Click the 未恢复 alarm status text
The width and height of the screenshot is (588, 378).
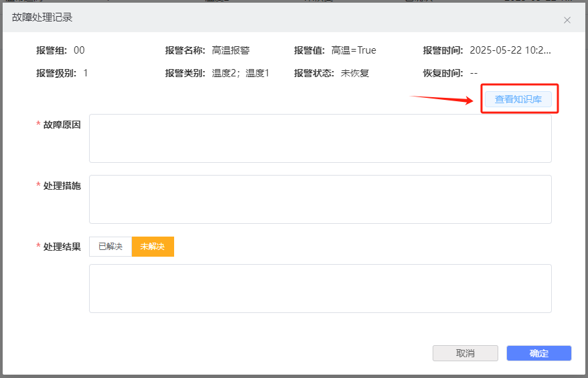point(355,73)
